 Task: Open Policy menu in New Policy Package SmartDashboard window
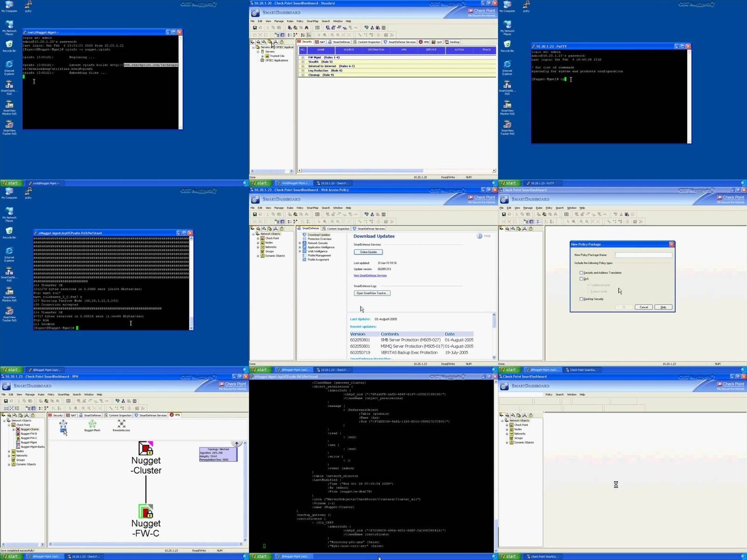point(549,208)
